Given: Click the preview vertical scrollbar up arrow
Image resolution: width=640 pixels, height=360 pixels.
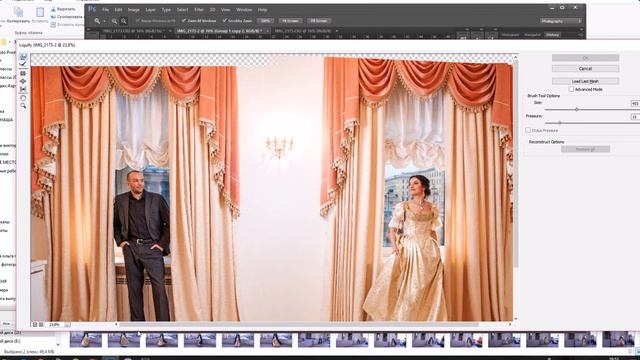Looking at the screenshot, I should pyautogui.click(x=516, y=57).
